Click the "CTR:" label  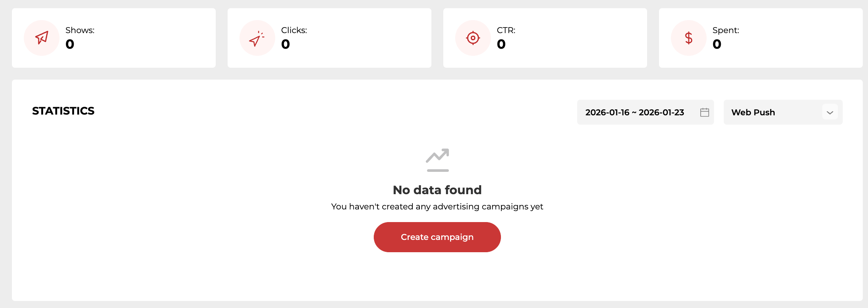coord(506,30)
